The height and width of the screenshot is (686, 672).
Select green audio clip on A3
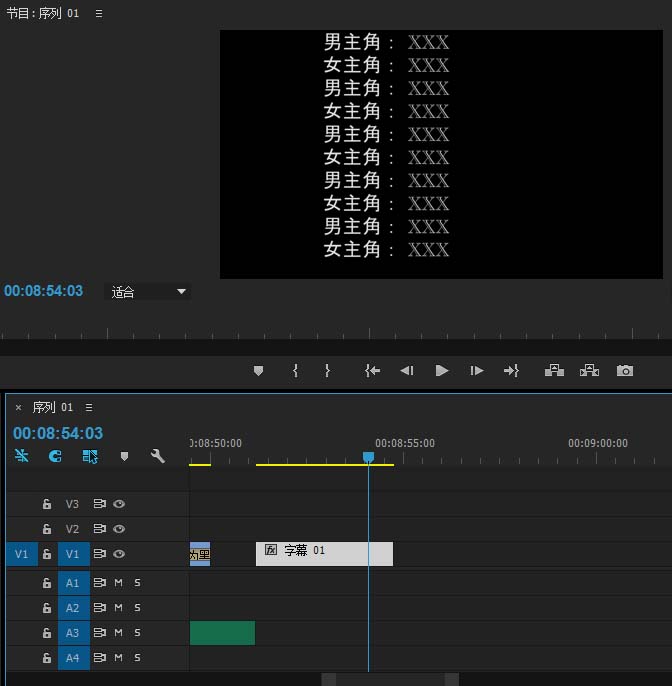click(222, 633)
